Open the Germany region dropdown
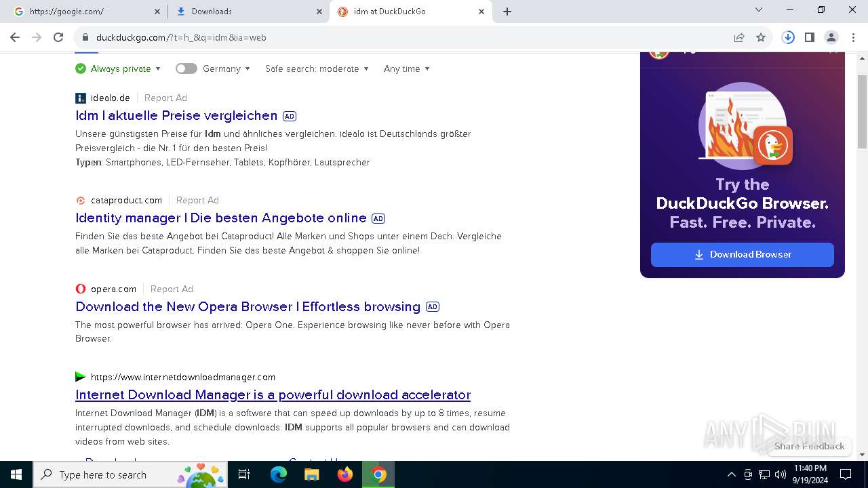Image resolution: width=868 pixels, height=488 pixels. (226, 68)
